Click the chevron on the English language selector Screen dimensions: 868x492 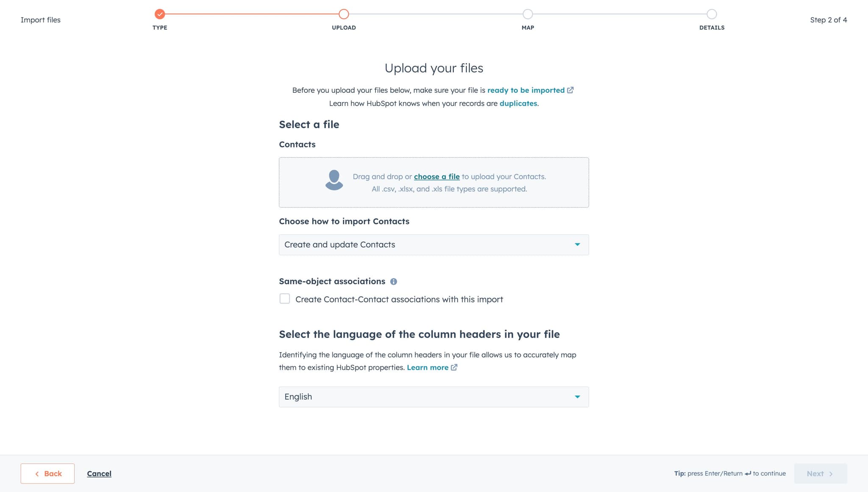click(x=577, y=397)
